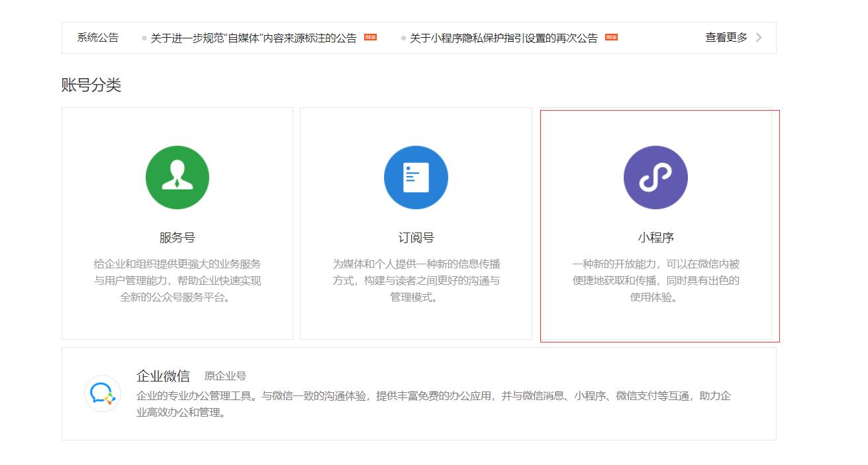The width and height of the screenshot is (868, 465).
Task: Click 查看更多 to view more announcements
Action: [726, 38]
